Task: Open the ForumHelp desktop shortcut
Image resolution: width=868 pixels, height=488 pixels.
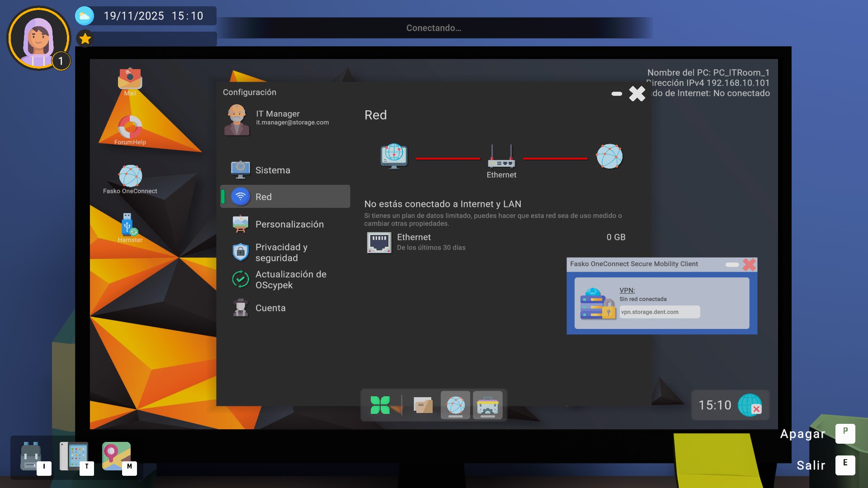Action: coord(130,128)
